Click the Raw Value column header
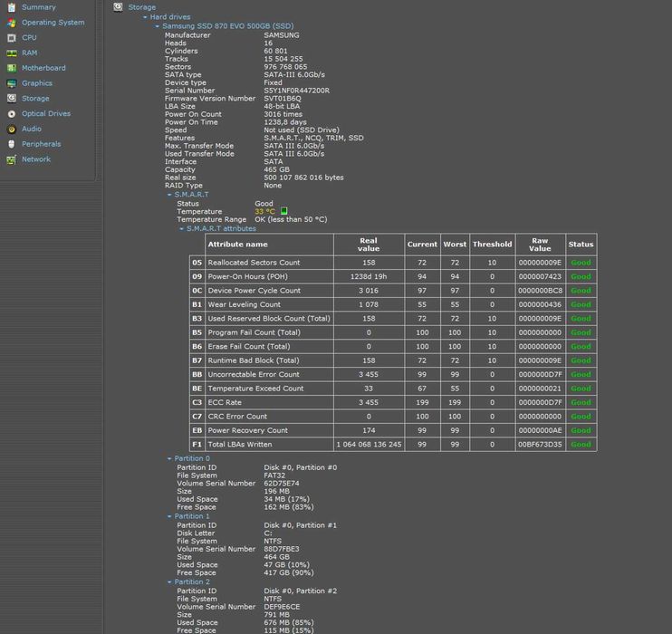Image resolution: width=672 pixels, height=634 pixels. pyautogui.click(x=540, y=245)
